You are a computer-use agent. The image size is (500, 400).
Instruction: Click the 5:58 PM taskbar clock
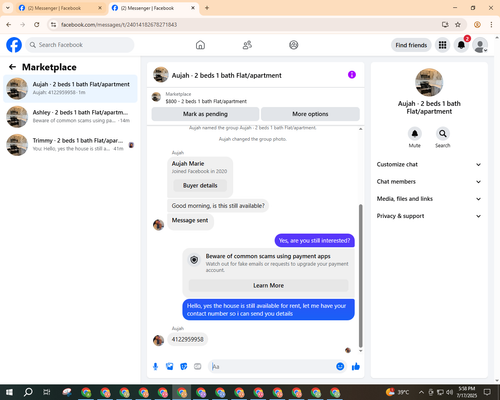pos(466,392)
